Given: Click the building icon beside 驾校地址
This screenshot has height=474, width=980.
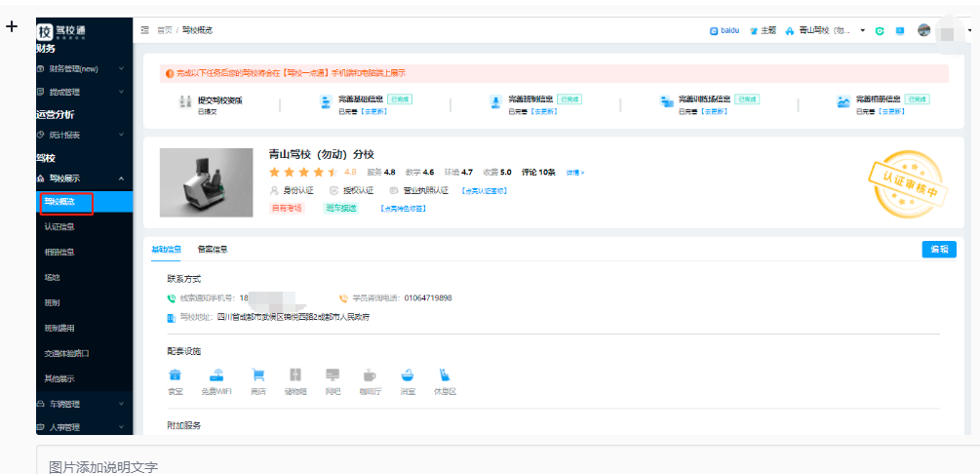Looking at the screenshot, I should [172, 318].
